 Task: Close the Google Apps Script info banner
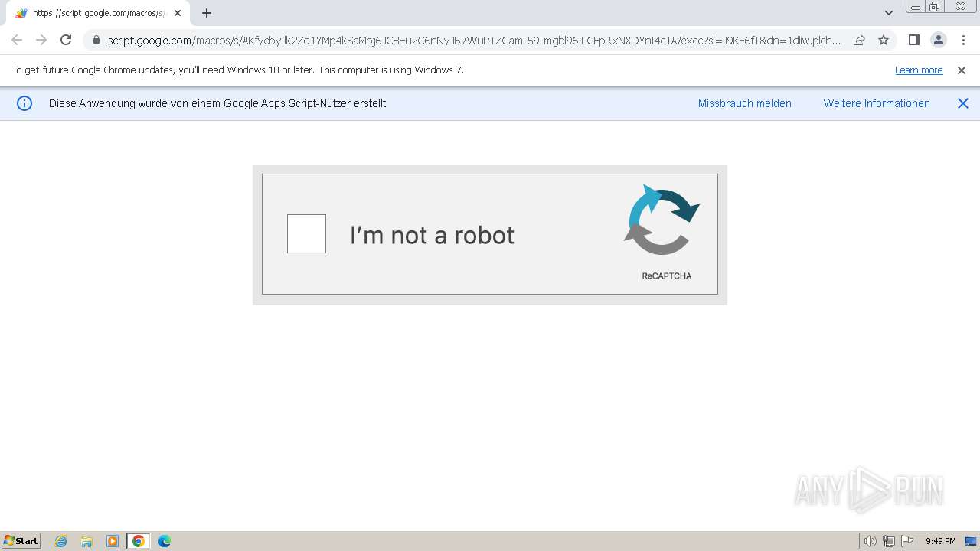coord(963,103)
